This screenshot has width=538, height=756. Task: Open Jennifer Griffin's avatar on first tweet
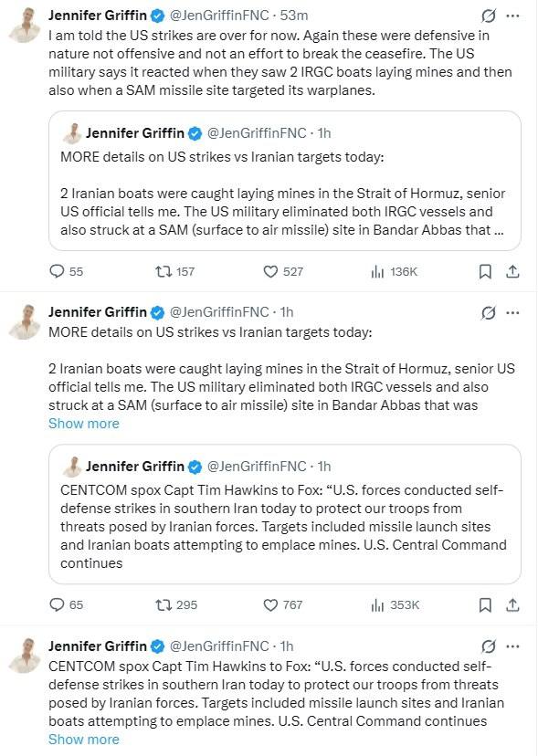pos(24,25)
